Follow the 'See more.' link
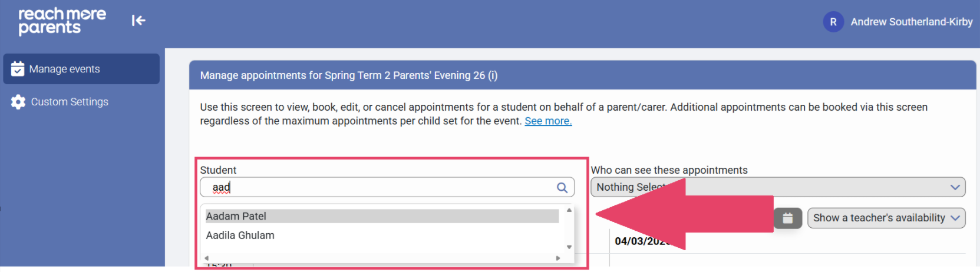 click(x=548, y=121)
